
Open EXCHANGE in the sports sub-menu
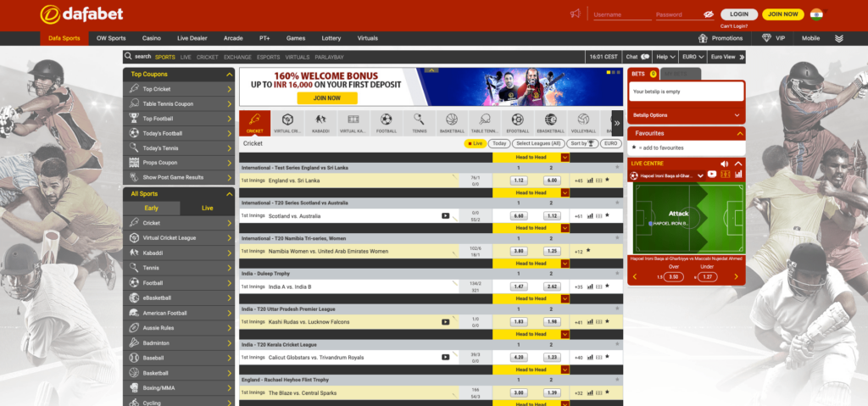tap(237, 57)
